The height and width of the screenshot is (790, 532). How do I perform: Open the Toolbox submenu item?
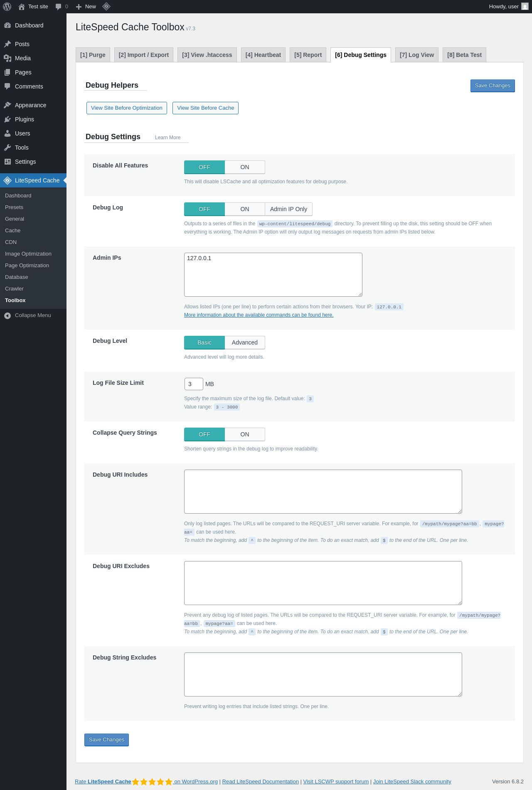click(33, 300)
